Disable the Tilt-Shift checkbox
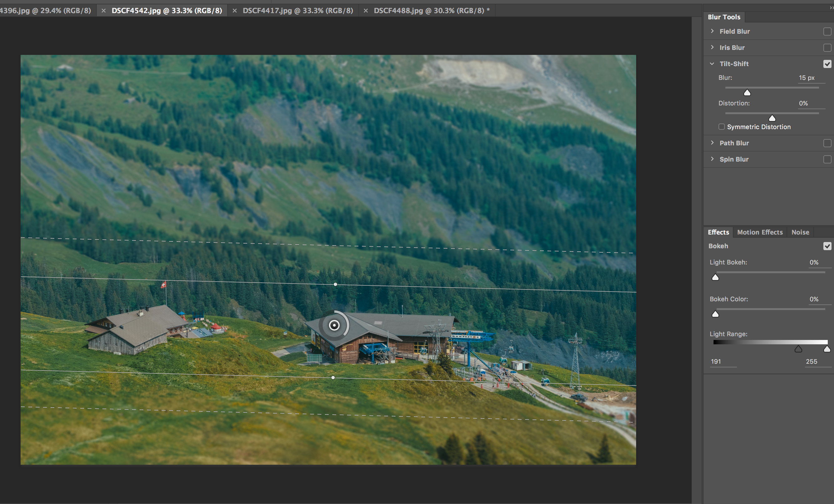Viewport: 834px width, 504px height. coord(827,64)
